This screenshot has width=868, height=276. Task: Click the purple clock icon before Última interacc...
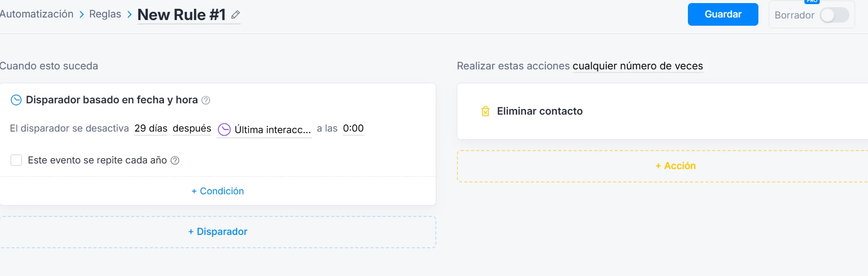pyautogui.click(x=224, y=130)
